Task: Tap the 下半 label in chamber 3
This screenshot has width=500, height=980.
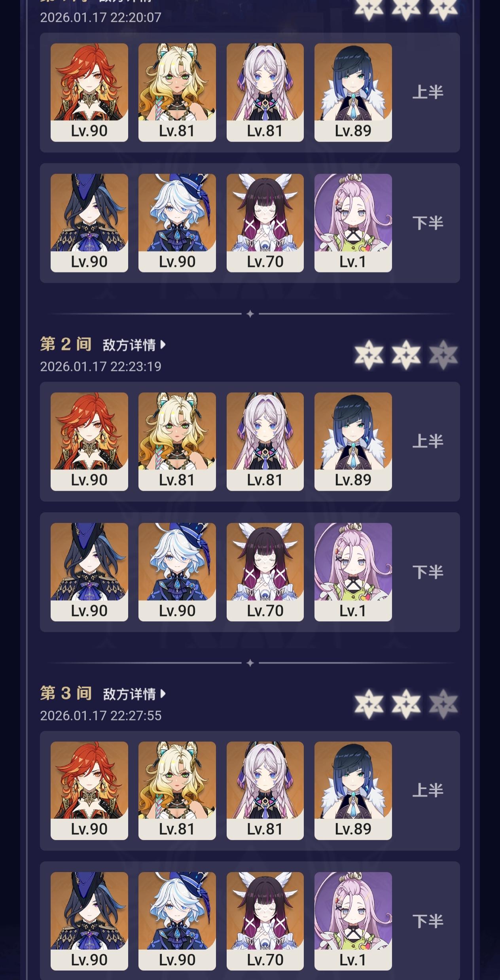Action: [x=428, y=921]
